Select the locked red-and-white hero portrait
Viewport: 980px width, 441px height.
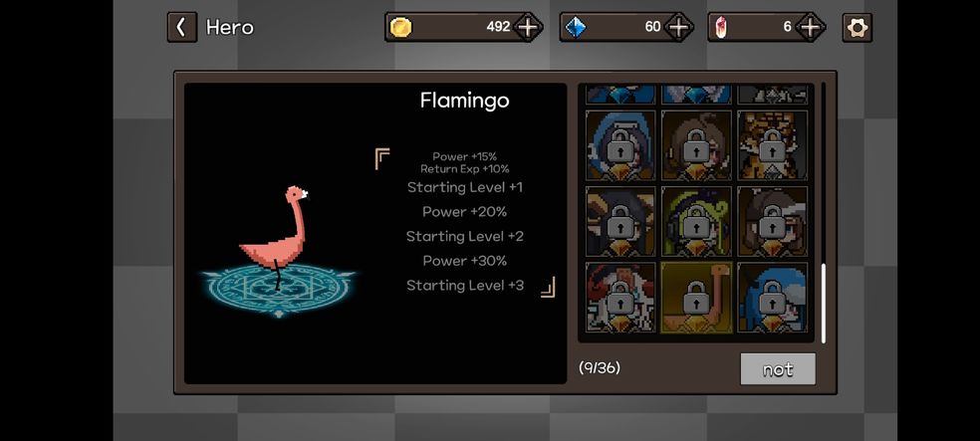(620, 298)
